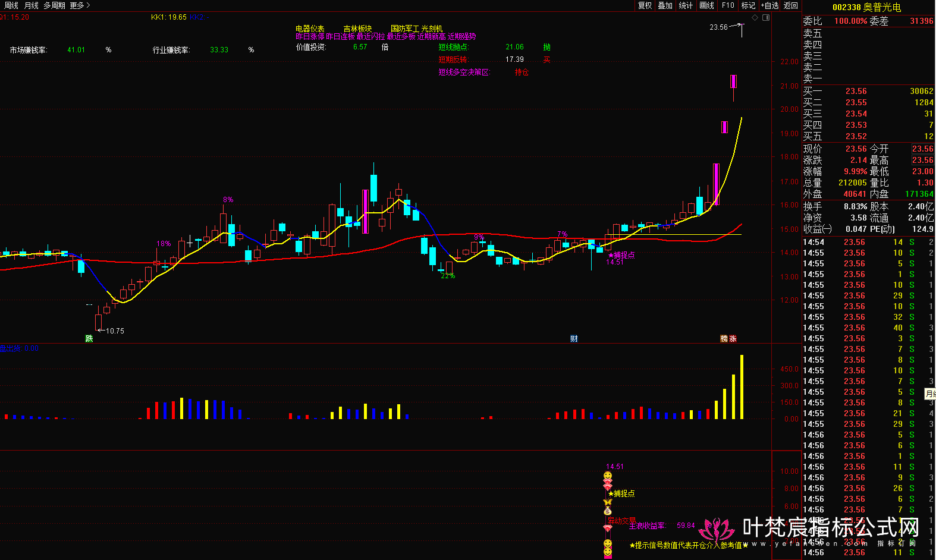Click the top smiley face signal icon
The image size is (936, 560).
point(607,476)
